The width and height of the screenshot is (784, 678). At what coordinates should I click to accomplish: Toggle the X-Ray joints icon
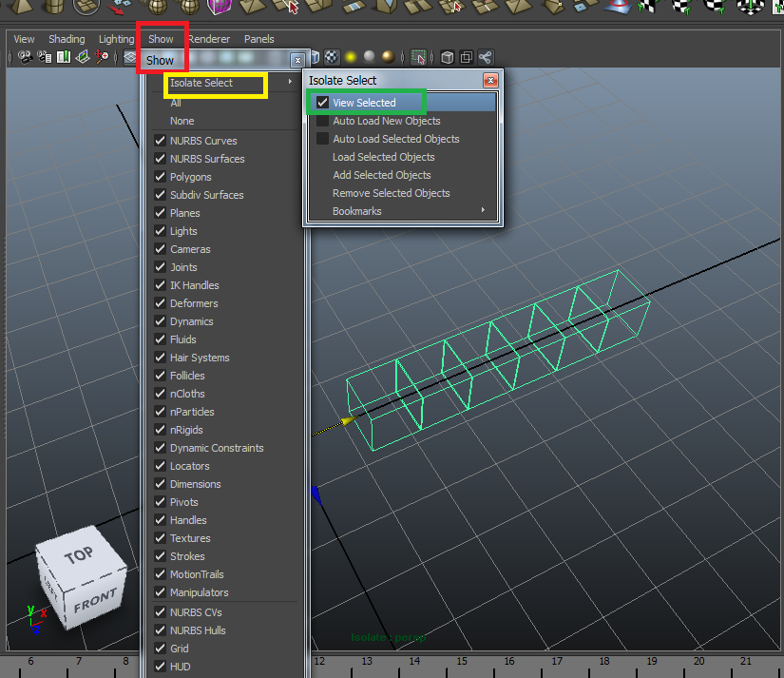(486, 57)
